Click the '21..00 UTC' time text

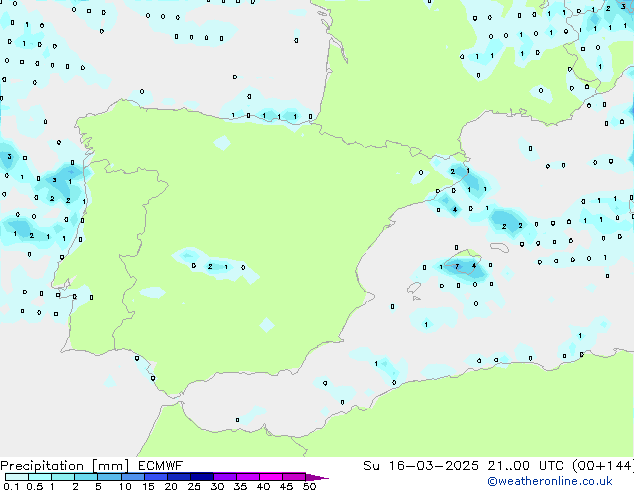[x=525, y=466]
